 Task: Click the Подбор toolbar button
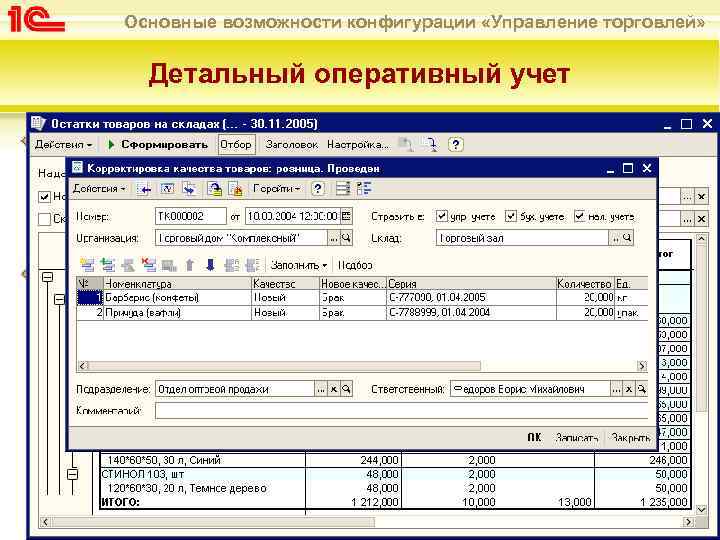(355, 265)
